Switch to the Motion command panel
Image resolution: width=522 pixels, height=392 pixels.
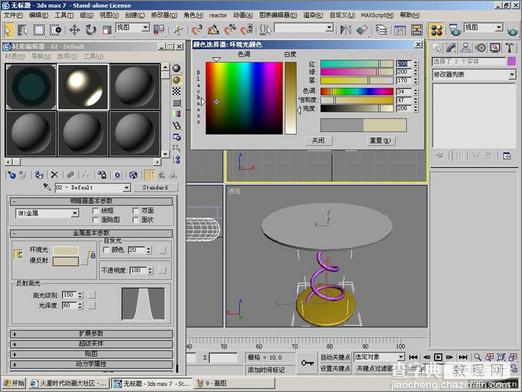(x=480, y=48)
